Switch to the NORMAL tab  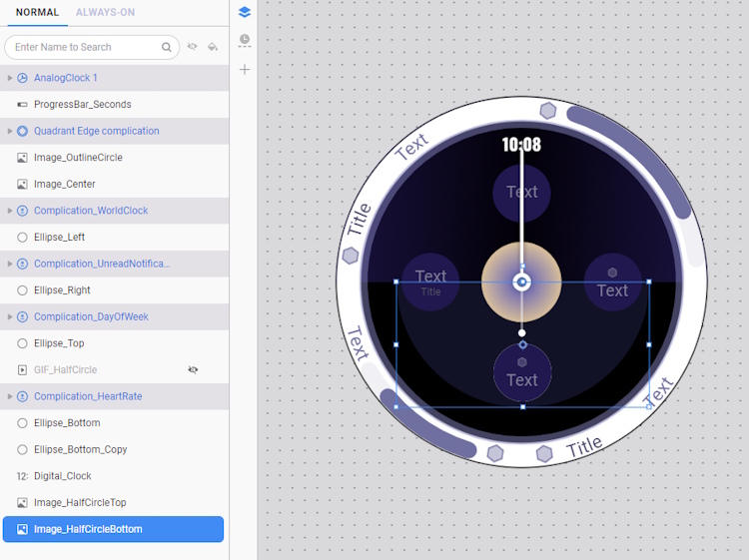coord(37,12)
